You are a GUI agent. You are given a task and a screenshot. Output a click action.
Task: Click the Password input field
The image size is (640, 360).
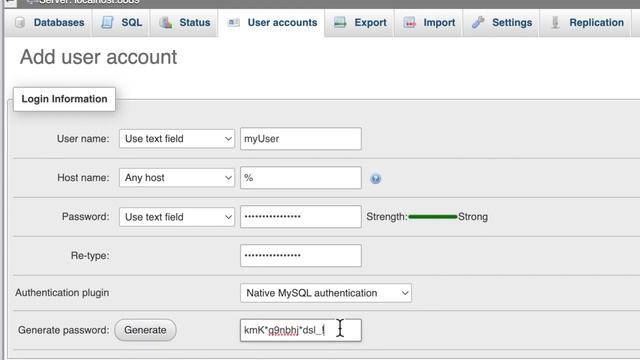point(301,216)
